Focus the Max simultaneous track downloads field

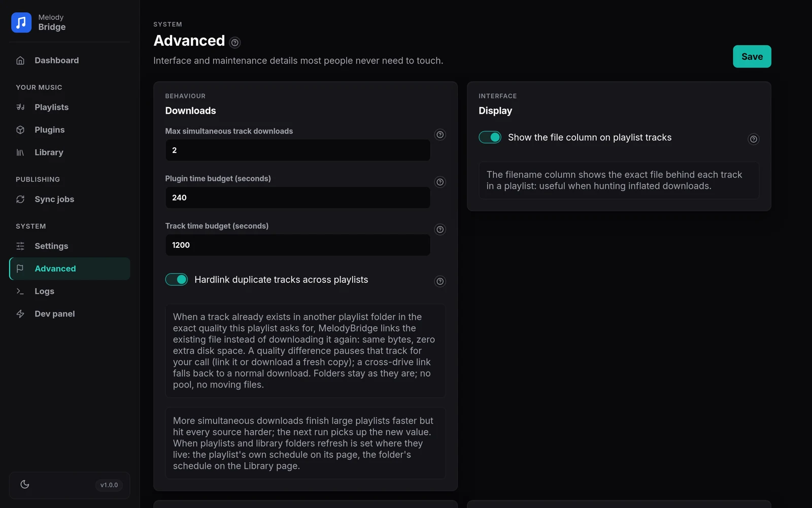pos(298,150)
